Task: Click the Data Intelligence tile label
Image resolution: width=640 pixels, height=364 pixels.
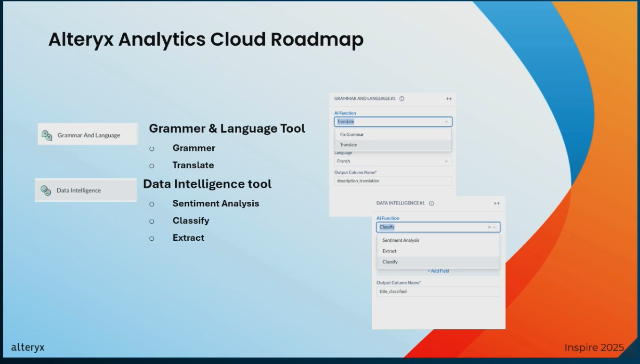Action: 79,190
